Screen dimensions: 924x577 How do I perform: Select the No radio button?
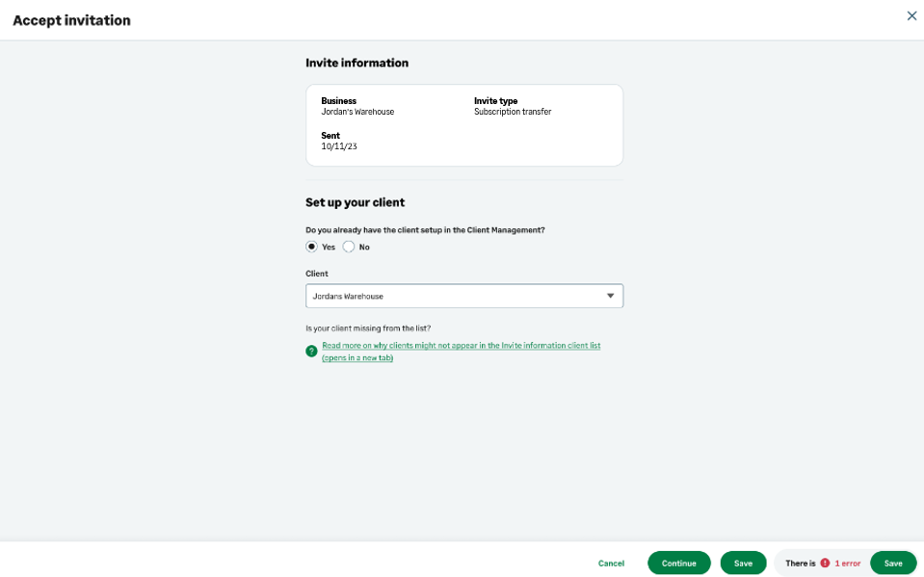349,247
